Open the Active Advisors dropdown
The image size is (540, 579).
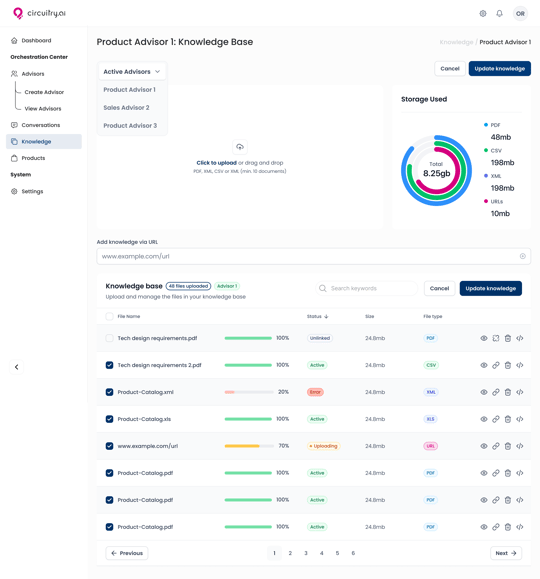(132, 72)
